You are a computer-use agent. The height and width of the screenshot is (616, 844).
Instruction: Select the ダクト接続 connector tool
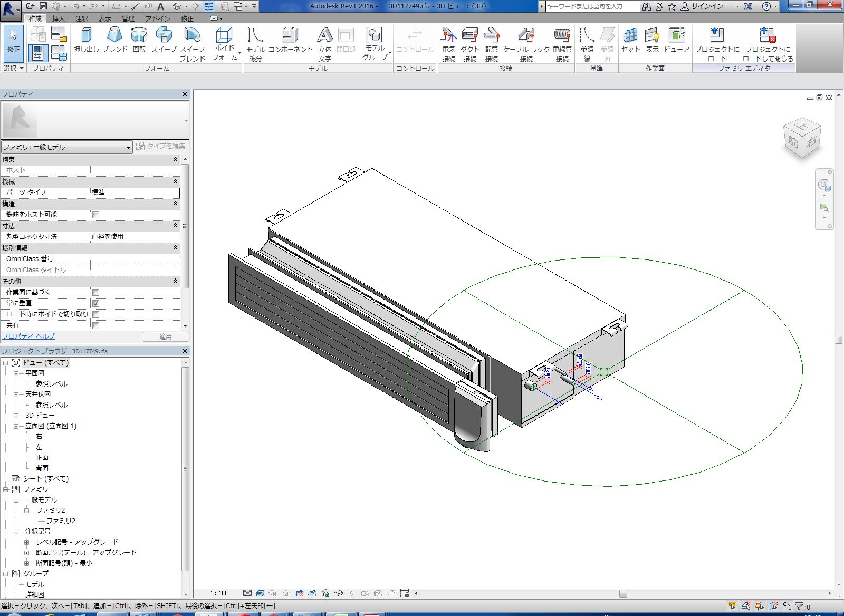click(x=469, y=43)
